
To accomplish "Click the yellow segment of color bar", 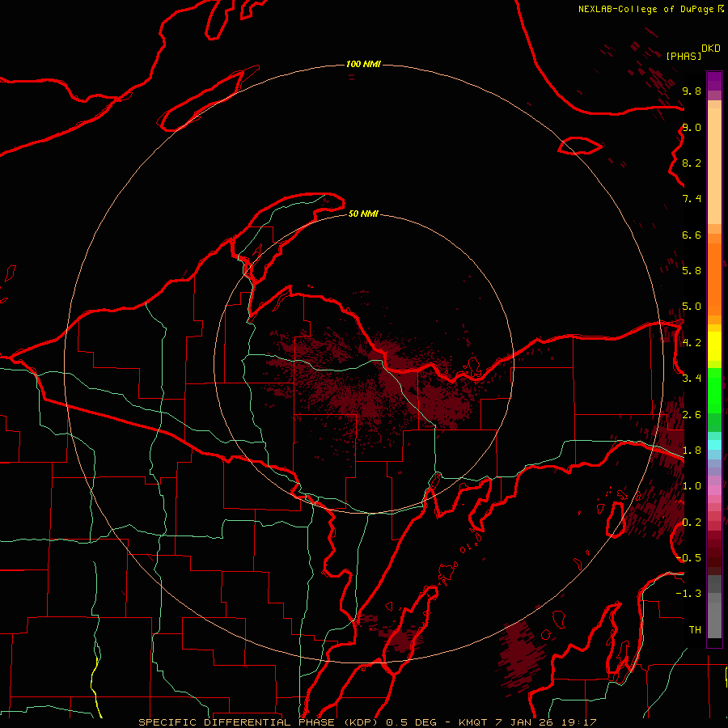I will (714, 346).
